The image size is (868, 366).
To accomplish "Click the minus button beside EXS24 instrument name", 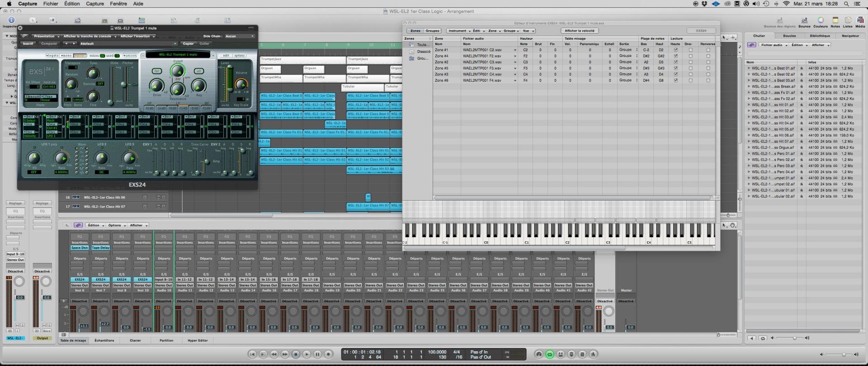I will (x=143, y=55).
